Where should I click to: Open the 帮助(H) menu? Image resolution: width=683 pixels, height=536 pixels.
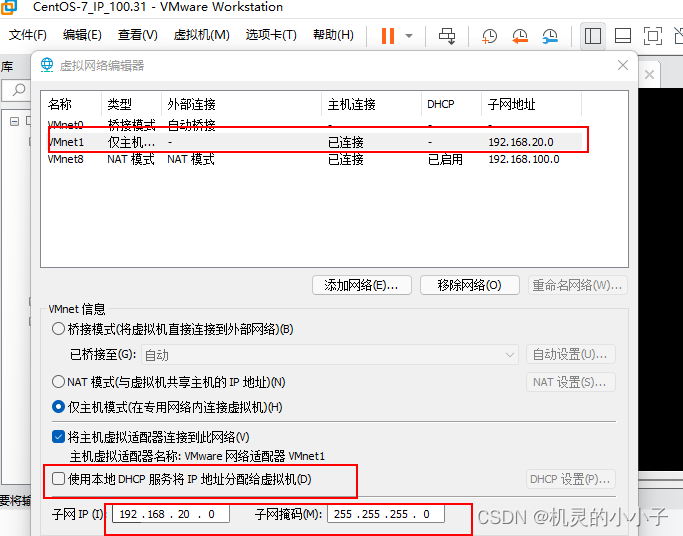click(x=333, y=35)
